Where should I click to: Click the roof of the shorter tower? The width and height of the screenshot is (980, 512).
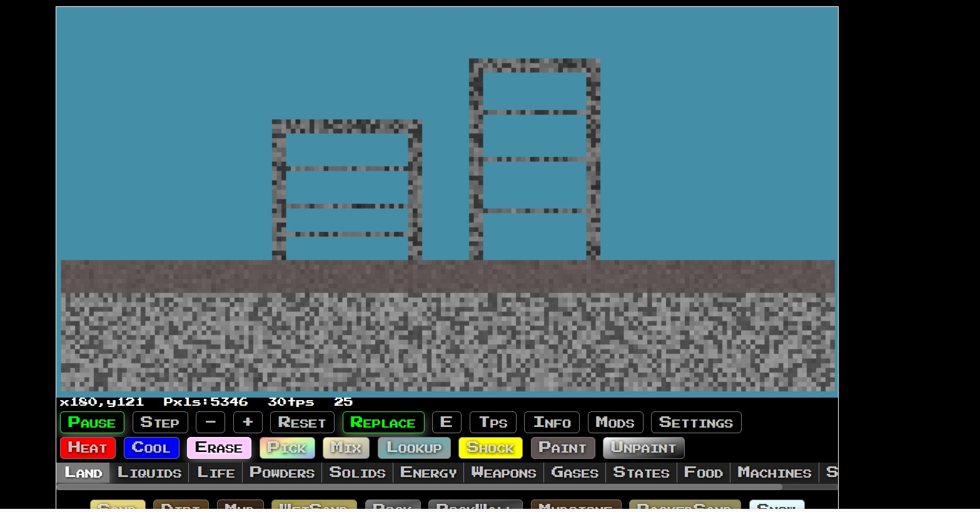(347, 126)
